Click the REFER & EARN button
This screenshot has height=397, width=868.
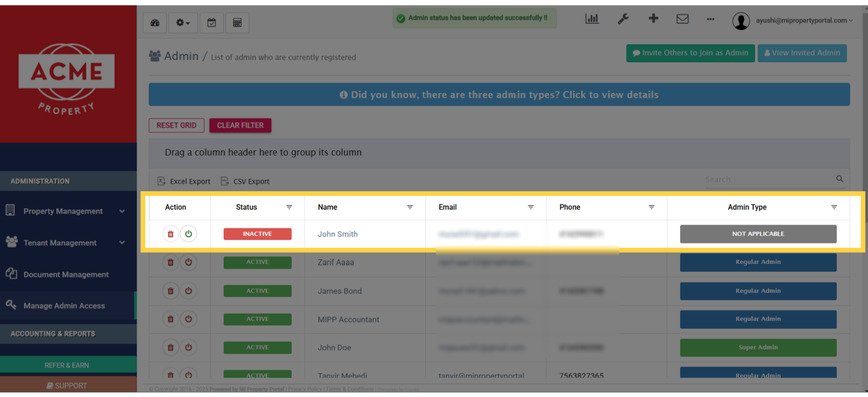pos(68,365)
